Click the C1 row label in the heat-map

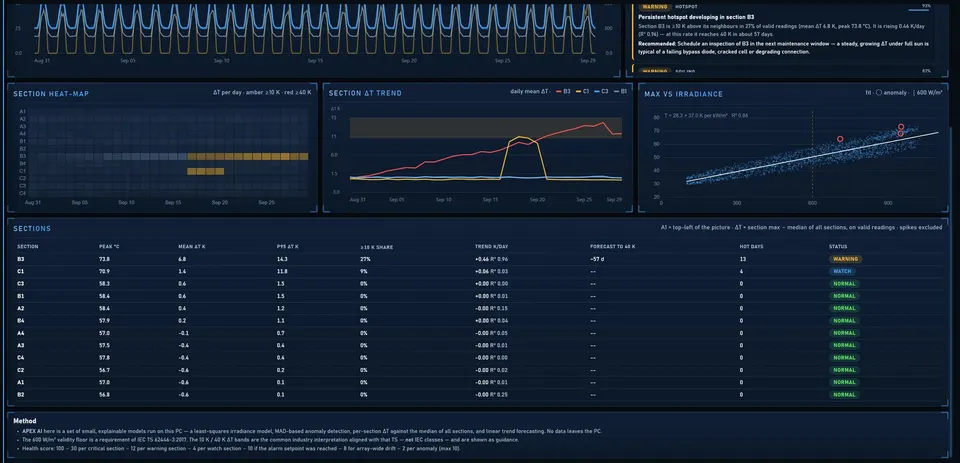23,171
